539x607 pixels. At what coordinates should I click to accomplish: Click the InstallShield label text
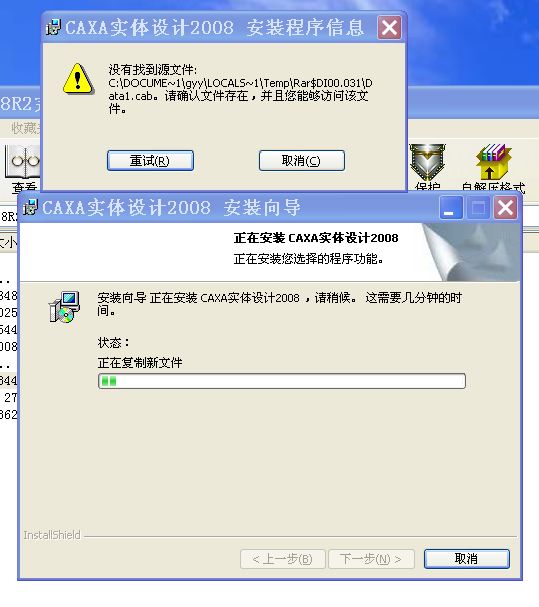[x=51, y=535]
